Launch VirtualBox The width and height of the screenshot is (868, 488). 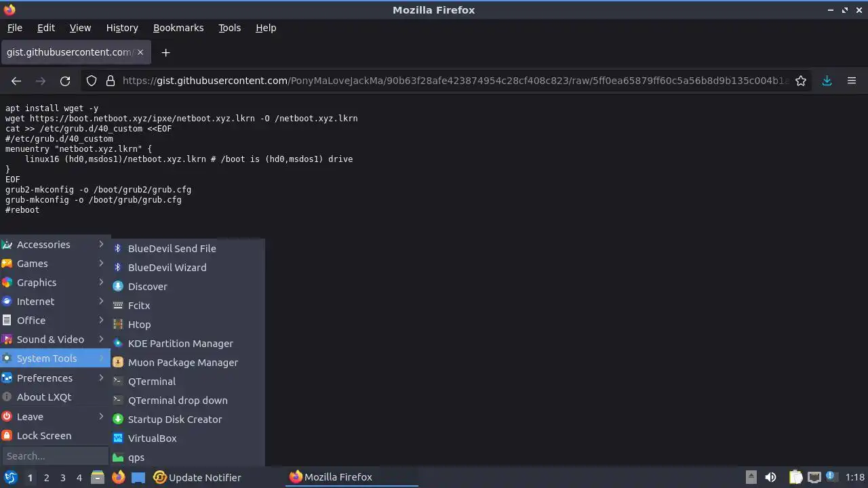point(188,439)
